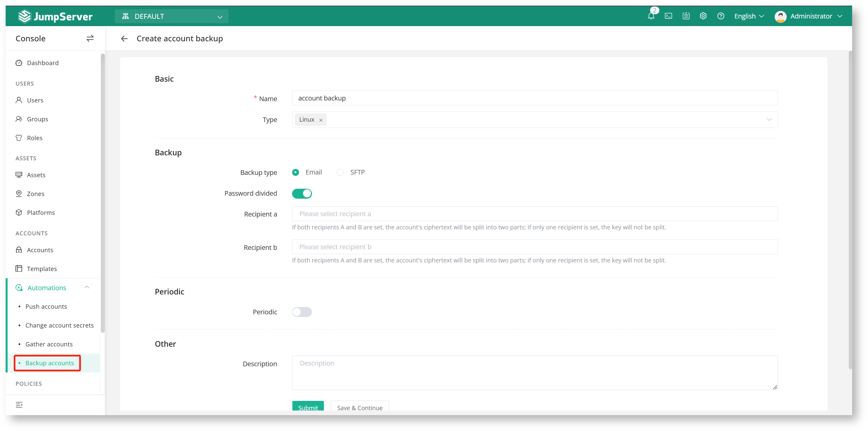Image resolution: width=868 pixels, height=431 pixels.
Task: Click the console view switch arrows icon
Action: pos(90,38)
